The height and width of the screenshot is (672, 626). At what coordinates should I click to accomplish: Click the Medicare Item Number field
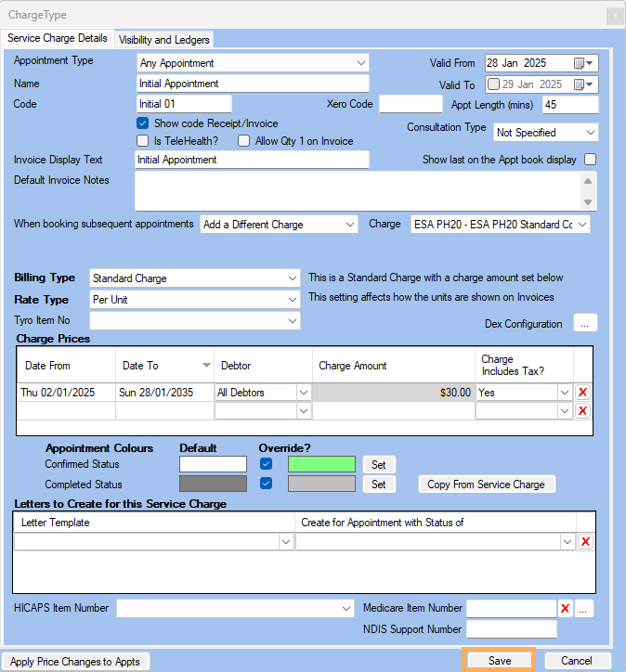pos(512,608)
